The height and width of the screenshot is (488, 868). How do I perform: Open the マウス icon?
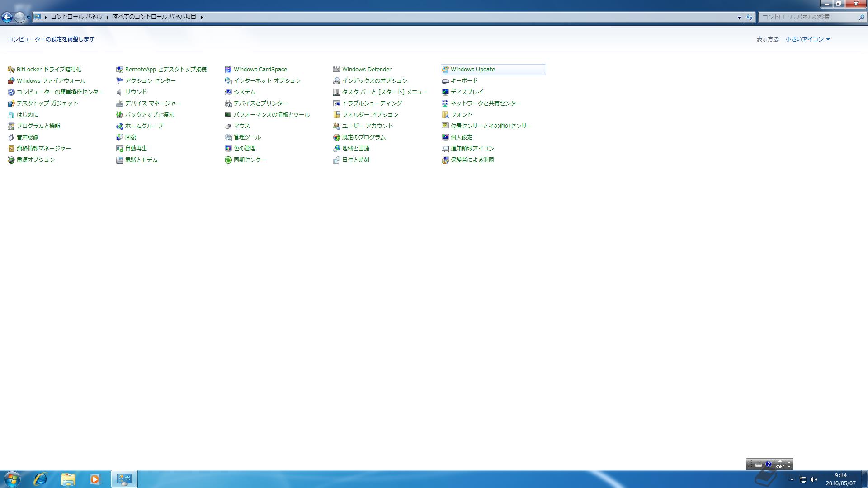228,126
